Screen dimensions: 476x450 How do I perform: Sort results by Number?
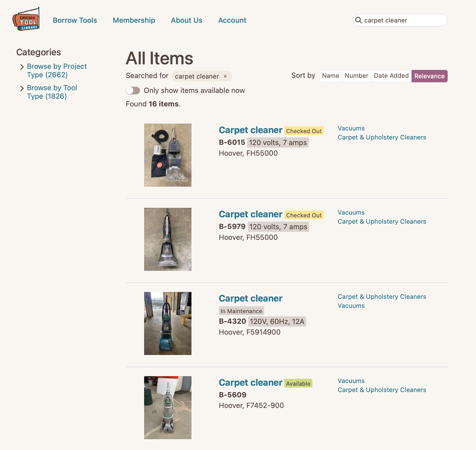[x=356, y=76]
